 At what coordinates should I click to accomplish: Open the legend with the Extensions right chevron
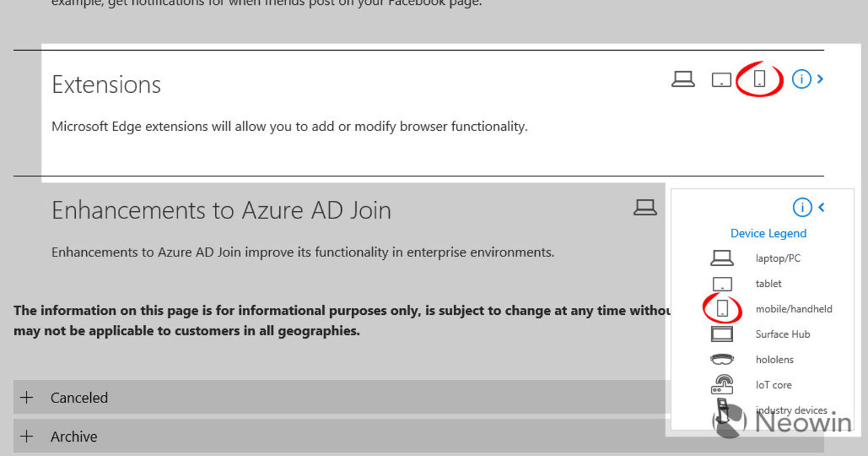[821, 79]
